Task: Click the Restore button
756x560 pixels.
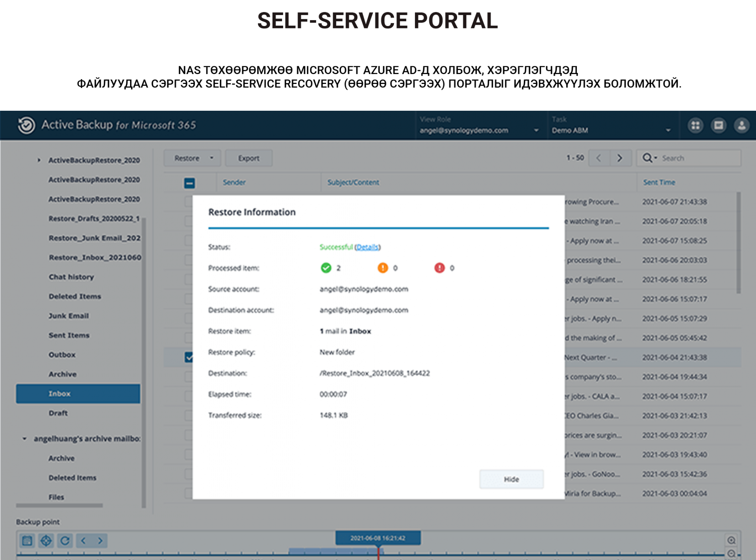Action: click(187, 158)
